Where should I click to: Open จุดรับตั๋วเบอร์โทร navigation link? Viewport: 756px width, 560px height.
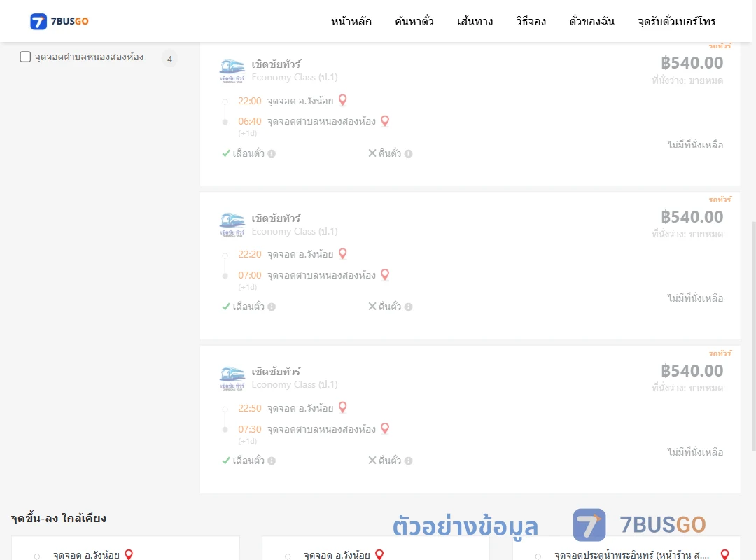[x=676, y=21]
